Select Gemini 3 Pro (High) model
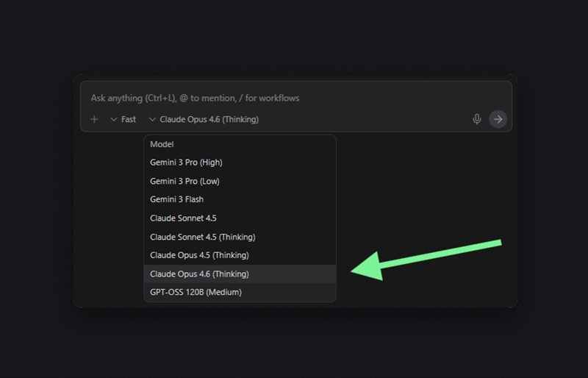The width and height of the screenshot is (588, 378). pyautogui.click(x=186, y=163)
